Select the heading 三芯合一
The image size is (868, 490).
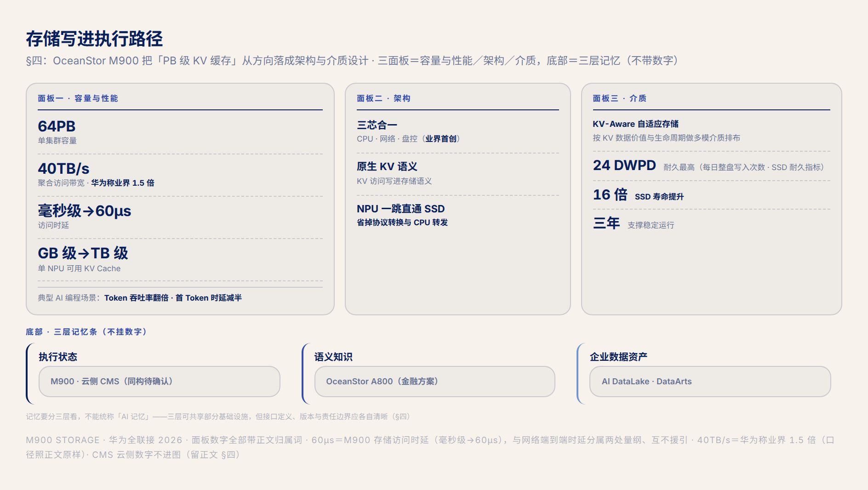(x=377, y=125)
